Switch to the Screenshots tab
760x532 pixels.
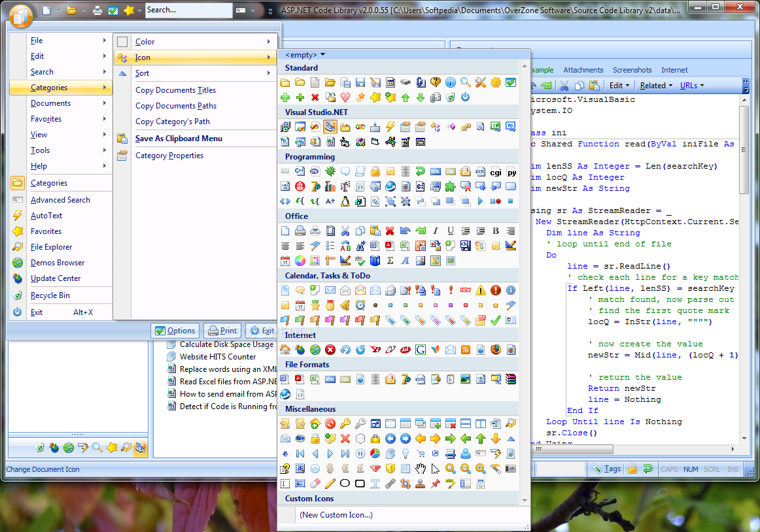(632, 70)
